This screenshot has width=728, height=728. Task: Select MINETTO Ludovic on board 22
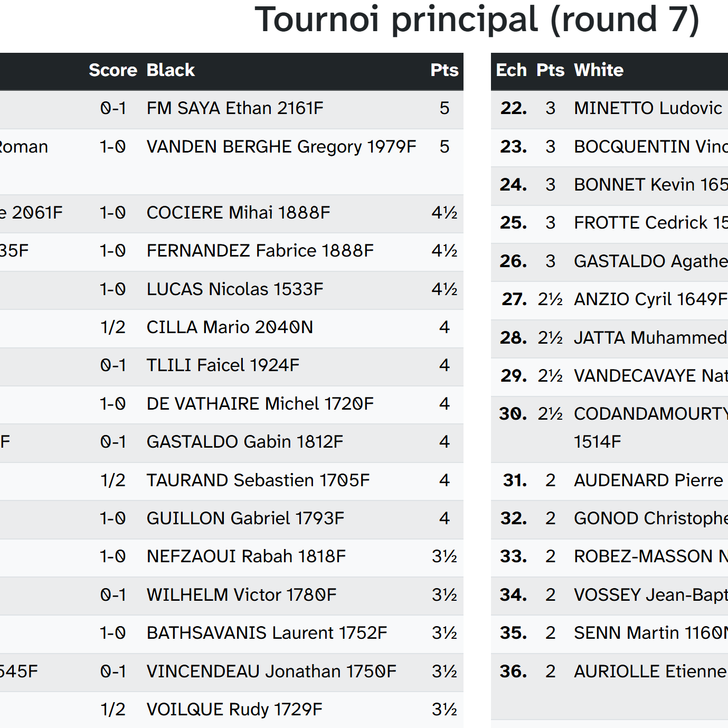coord(648,108)
